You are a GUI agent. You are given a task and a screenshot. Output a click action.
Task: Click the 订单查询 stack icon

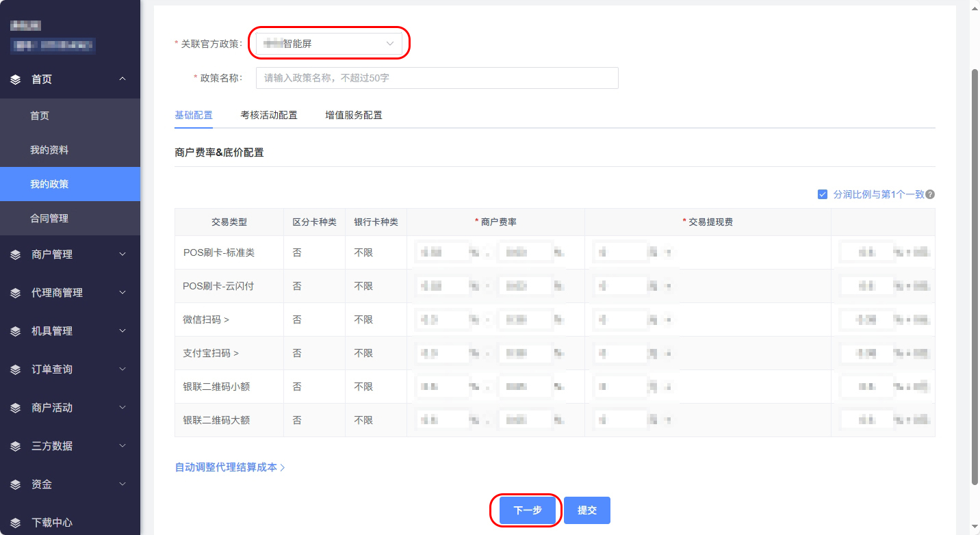coord(16,369)
